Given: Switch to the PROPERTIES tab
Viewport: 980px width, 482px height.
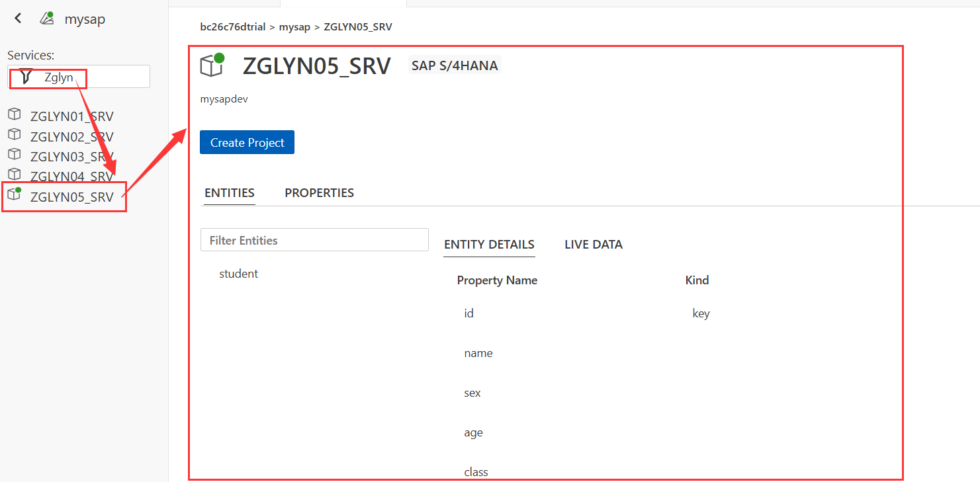Looking at the screenshot, I should coord(319,192).
